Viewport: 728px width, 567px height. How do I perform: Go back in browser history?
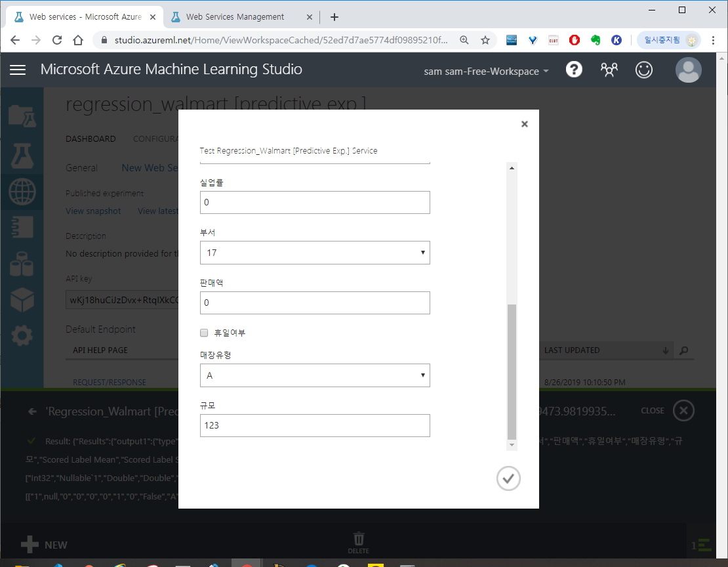point(15,40)
